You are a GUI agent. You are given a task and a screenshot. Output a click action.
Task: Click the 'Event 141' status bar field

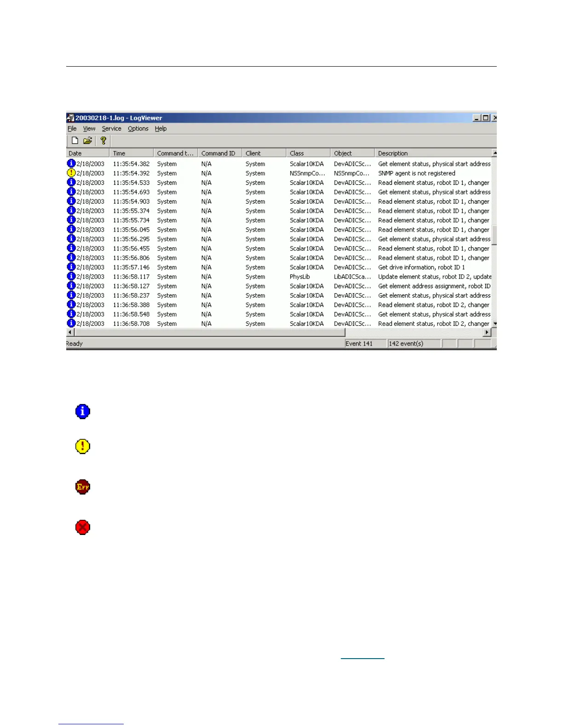click(x=366, y=343)
